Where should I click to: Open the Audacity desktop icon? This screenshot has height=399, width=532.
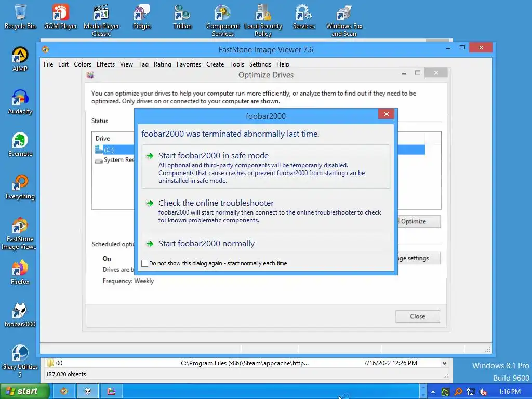click(20, 102)
